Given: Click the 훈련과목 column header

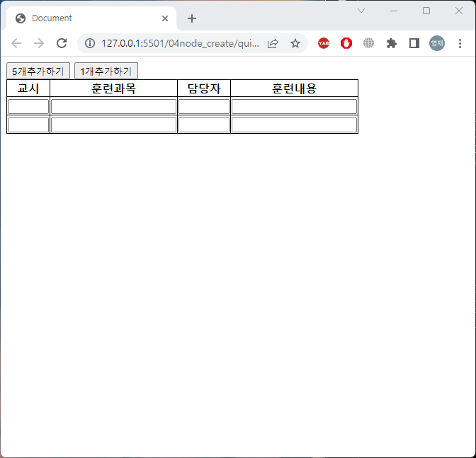Looking at the screenshot, I should click(x=113, y=88).
